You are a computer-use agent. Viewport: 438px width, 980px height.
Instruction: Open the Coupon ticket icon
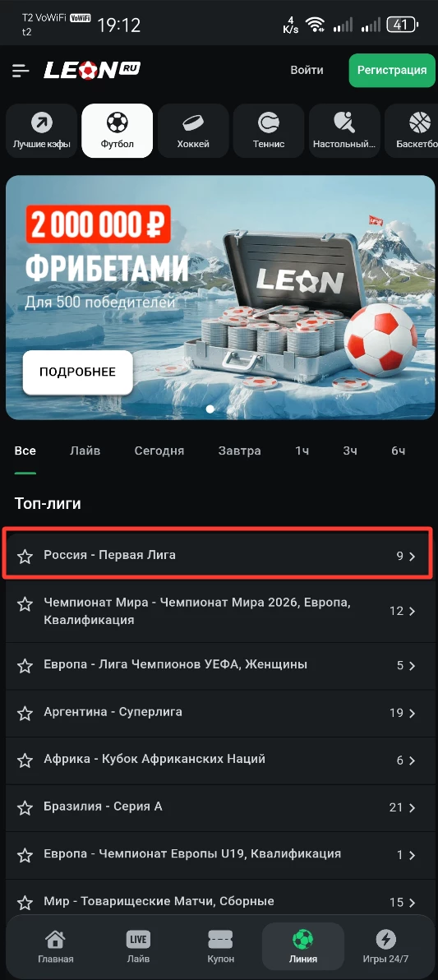[x=220, y=938]
